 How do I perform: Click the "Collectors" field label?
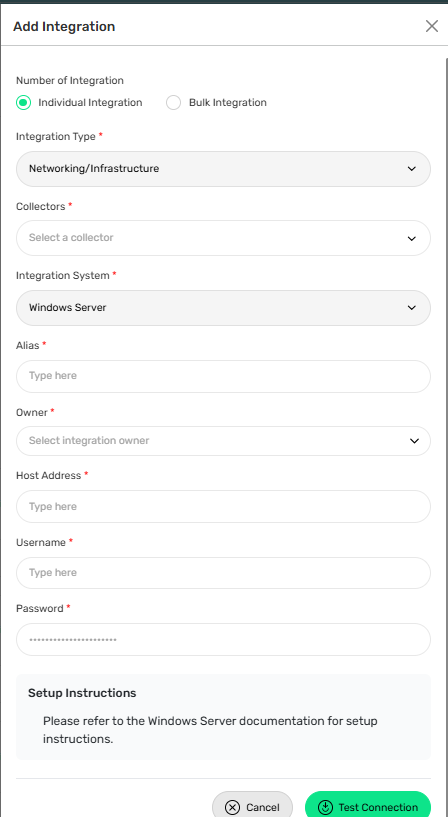(x=41, y=206)
